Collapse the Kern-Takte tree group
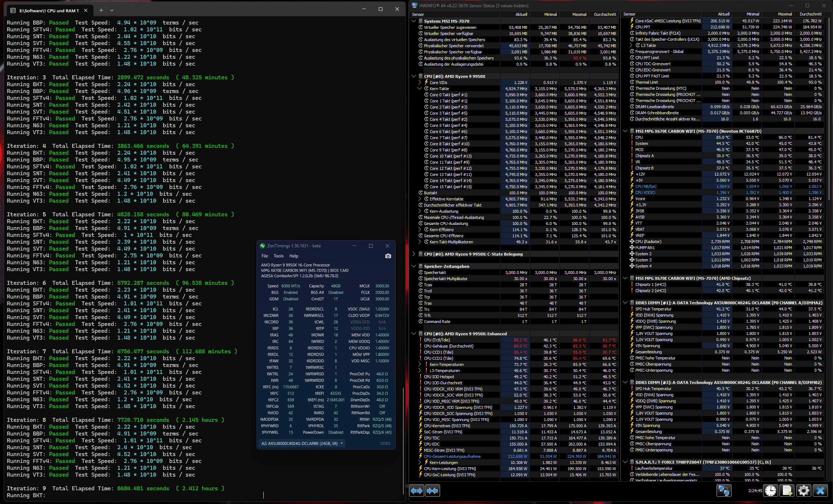 pyautogui.click(x=420, y=89)
